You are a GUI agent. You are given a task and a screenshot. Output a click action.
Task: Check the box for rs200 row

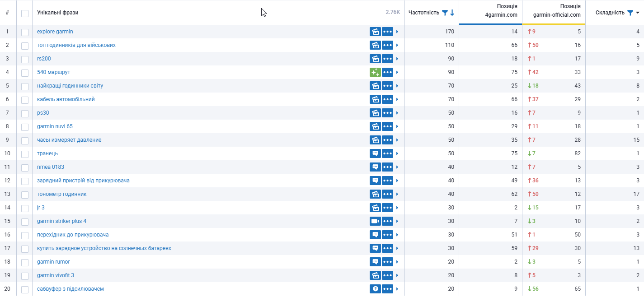click(x=25, y=59)
